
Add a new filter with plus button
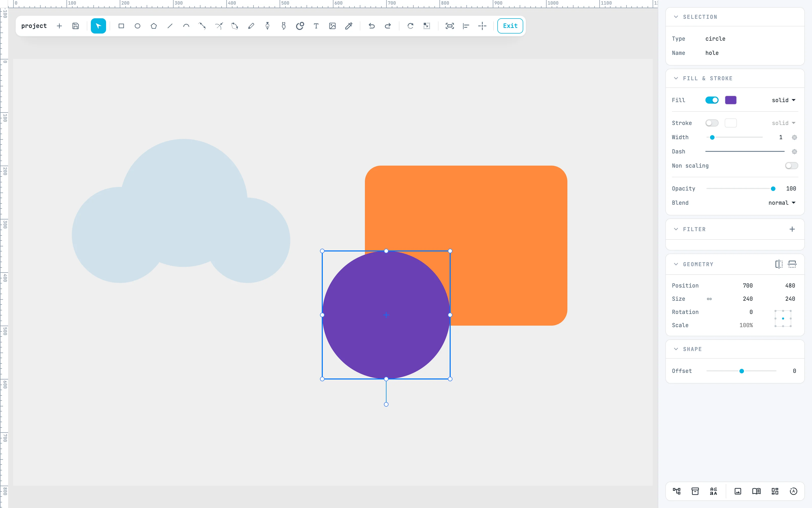point(792,229)
